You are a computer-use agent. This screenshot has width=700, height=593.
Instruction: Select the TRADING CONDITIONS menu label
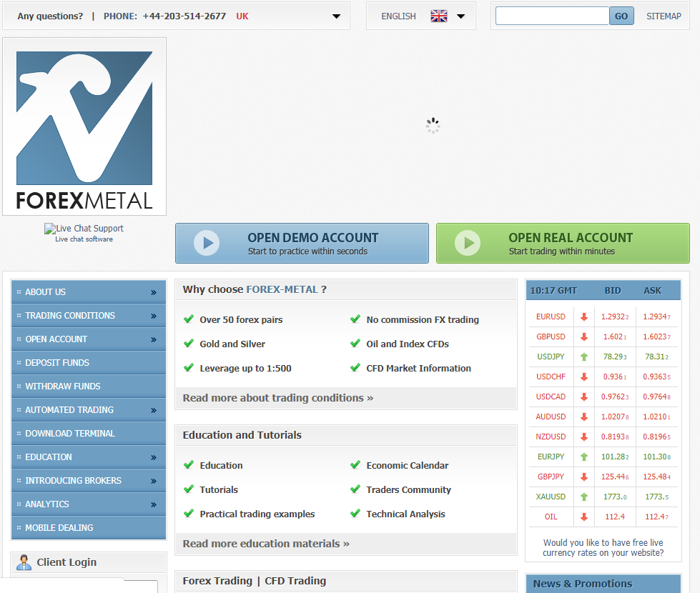pos(70,316)
